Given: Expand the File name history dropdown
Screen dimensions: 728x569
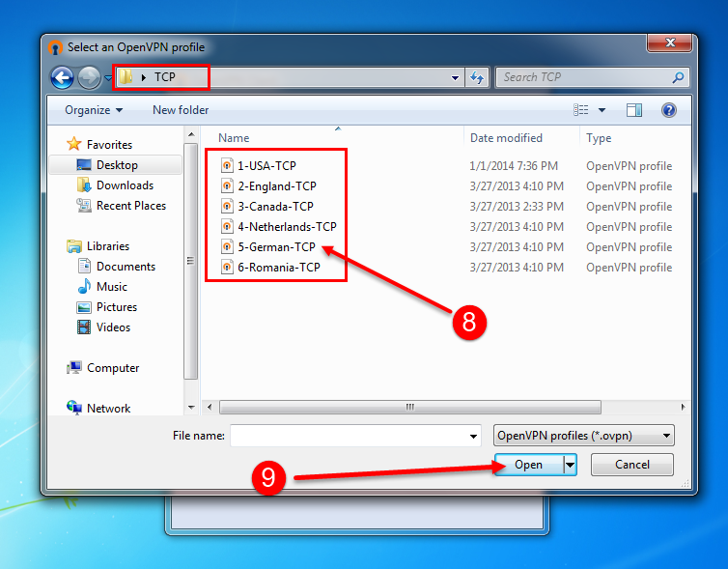Looking at the screenshot, I should click(x=473, y=437).
